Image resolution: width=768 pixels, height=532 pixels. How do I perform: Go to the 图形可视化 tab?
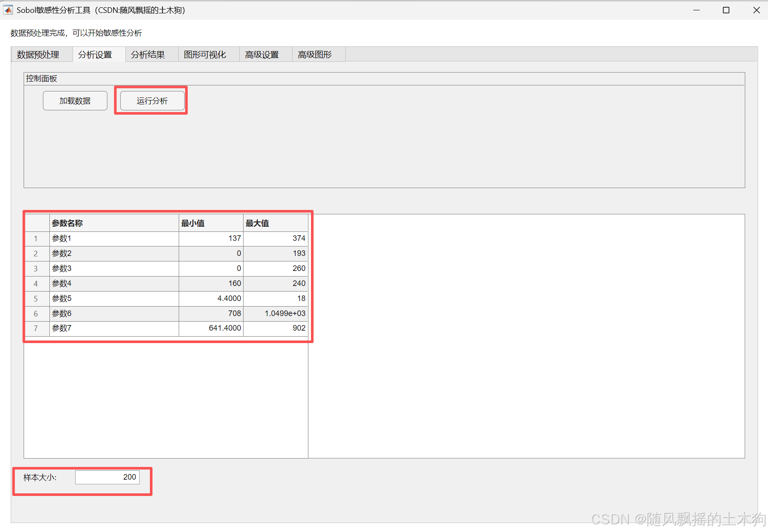click(x=209, y=55)
